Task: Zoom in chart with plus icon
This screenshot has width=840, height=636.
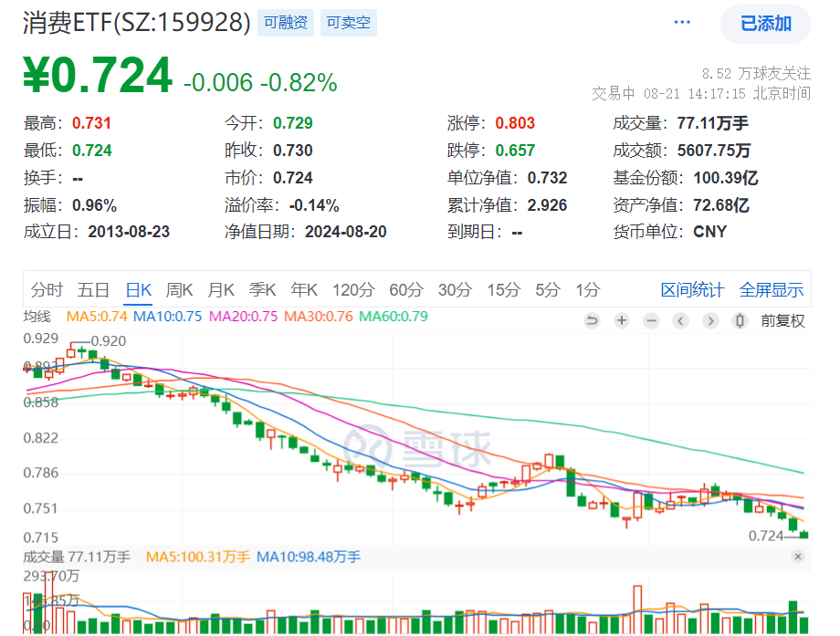Action: pos(622,320)
